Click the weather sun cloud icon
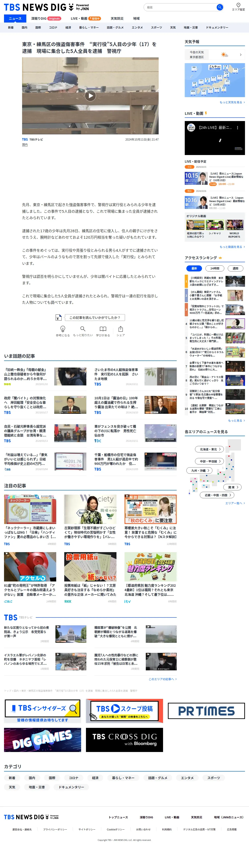This screenshot has height=868, width=249. tap(225, 54)
